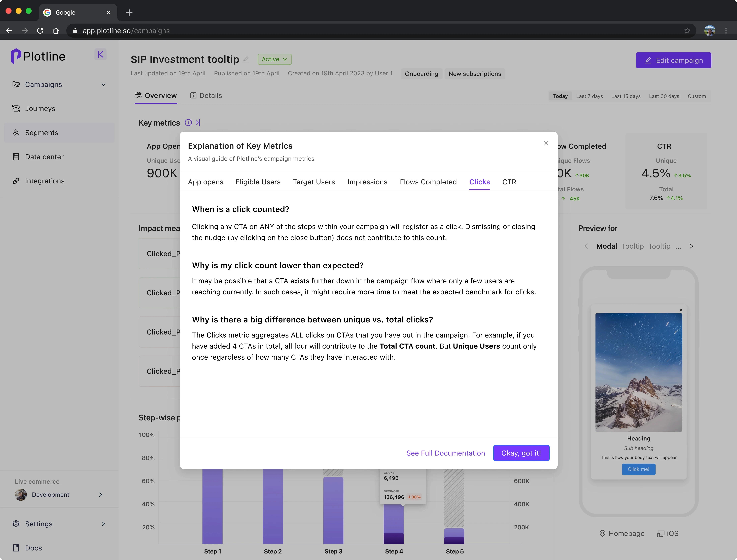Reload the page in the browser
This screenshot has width=737, height=560.
pos(40,31)
